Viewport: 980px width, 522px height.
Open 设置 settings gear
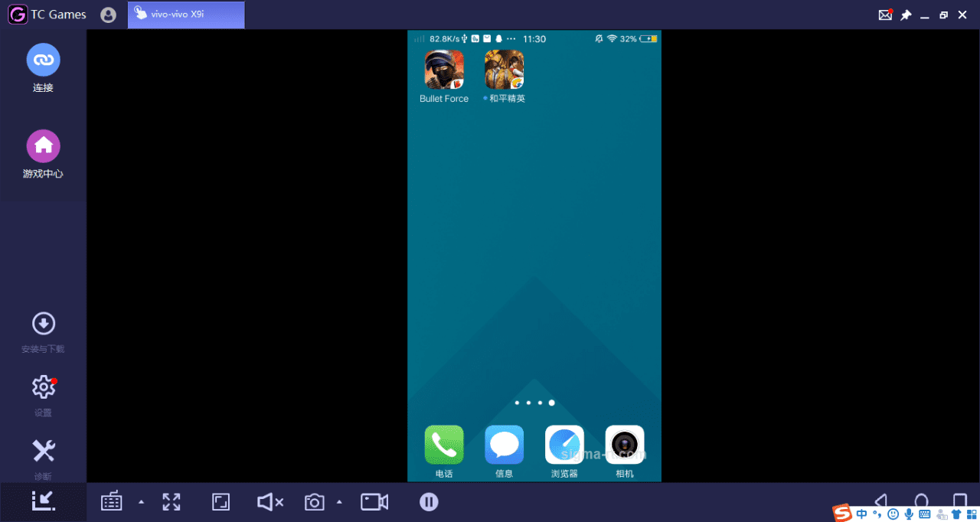point(44,387)
